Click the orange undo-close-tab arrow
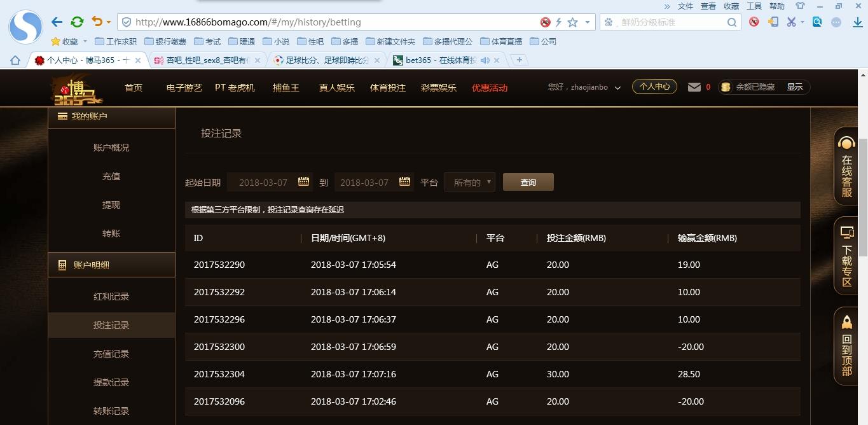868x425 pixels. pos(97,22)
